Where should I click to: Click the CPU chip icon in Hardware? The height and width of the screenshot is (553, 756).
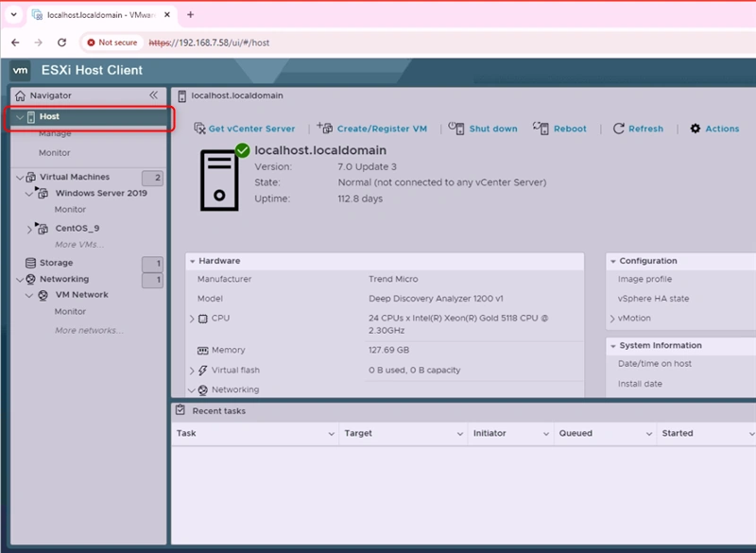pos(203,319)
